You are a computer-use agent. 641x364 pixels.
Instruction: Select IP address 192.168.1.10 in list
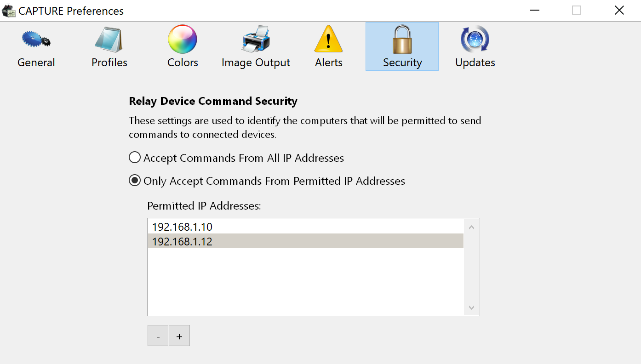(183, 227)
